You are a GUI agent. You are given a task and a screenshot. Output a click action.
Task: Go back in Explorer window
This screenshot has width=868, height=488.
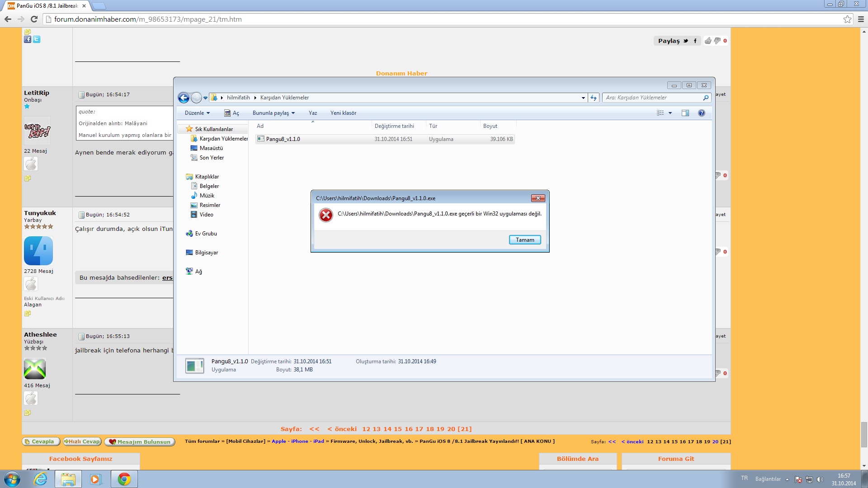(x=184, y=98)
